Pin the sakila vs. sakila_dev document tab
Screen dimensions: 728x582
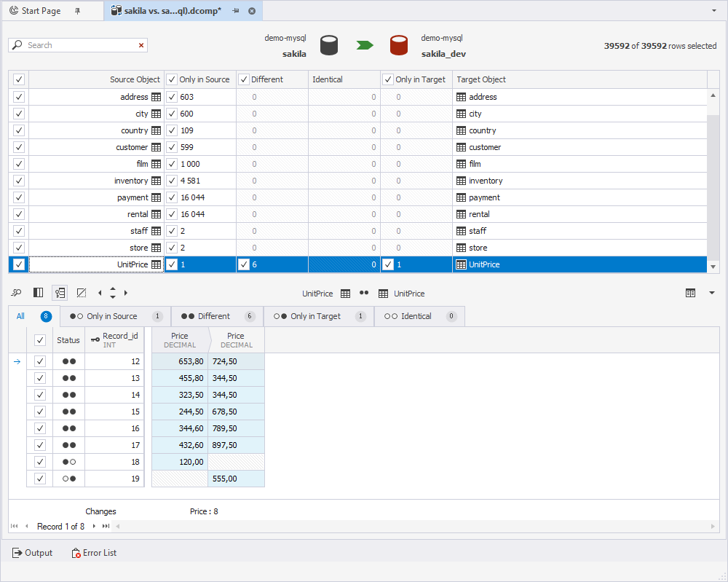click(x=236, y=11)
